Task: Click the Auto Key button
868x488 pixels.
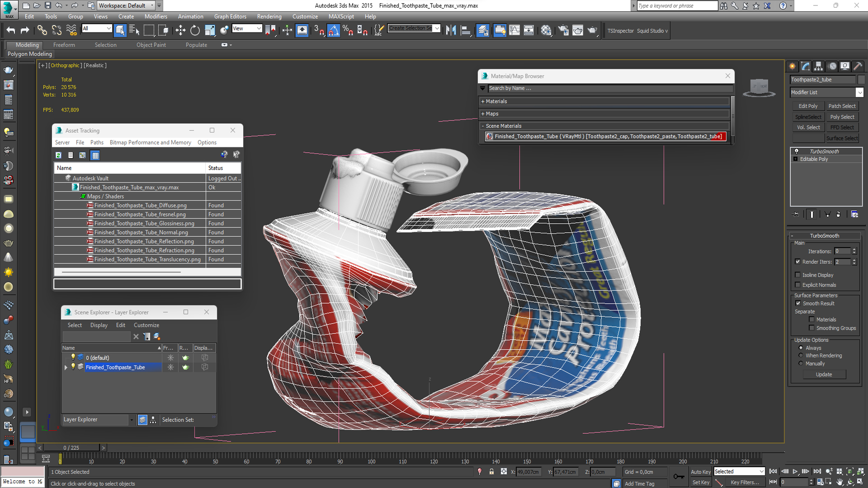Action: pos(701,472)
